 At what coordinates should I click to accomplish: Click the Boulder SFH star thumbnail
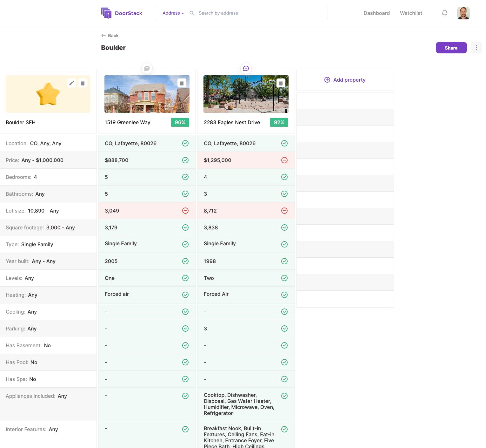coord(48,94)
